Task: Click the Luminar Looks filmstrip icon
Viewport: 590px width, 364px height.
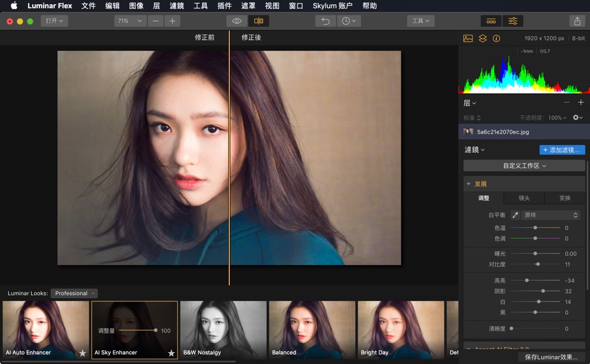Action: pos(491,20)
